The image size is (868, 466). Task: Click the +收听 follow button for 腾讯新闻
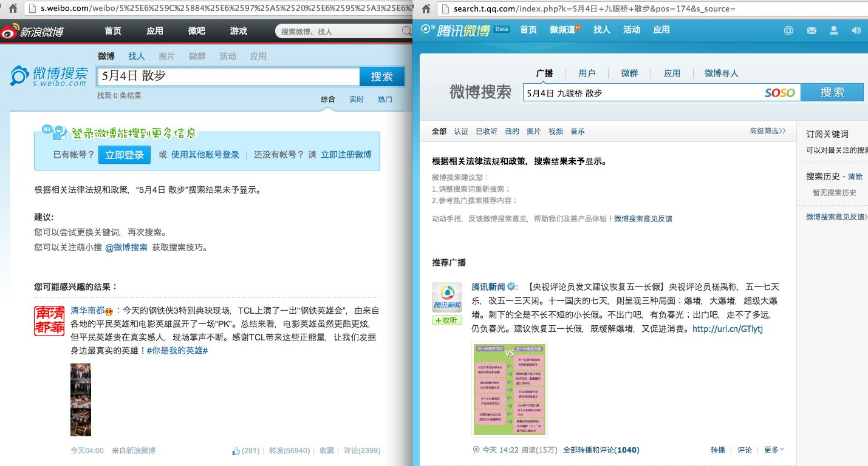tap(447, 320)
